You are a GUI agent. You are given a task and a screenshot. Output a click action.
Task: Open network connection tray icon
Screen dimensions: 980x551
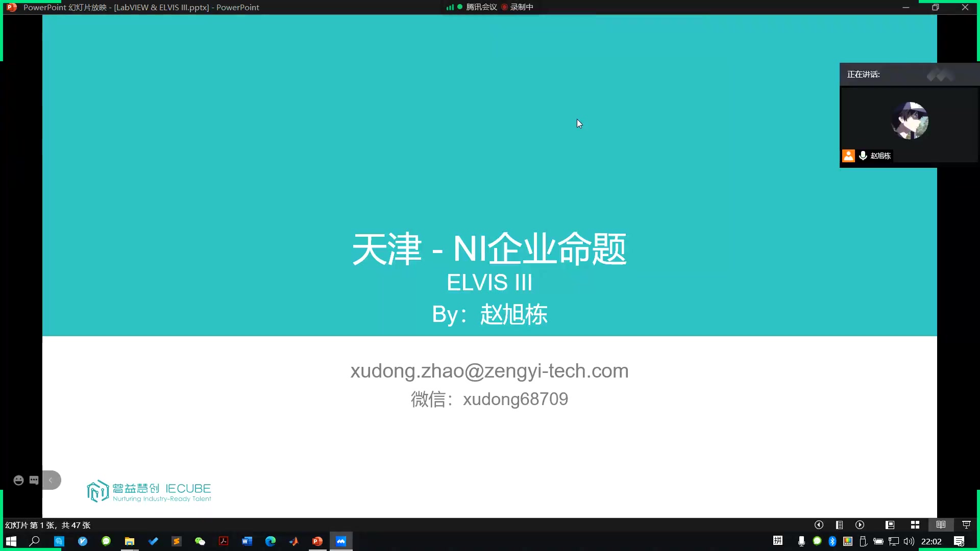894,541
